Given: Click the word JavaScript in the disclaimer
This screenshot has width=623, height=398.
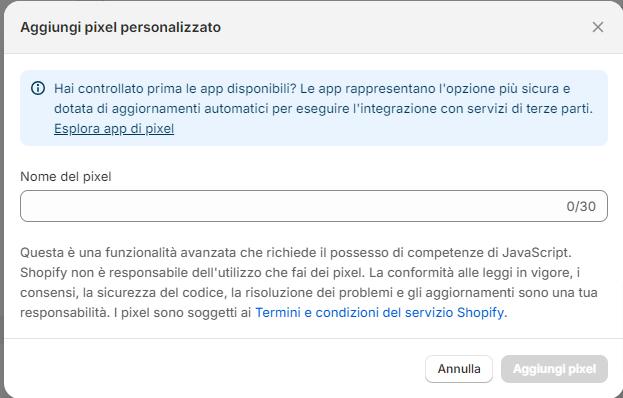Looking at the screenshot, I should 536,253.
